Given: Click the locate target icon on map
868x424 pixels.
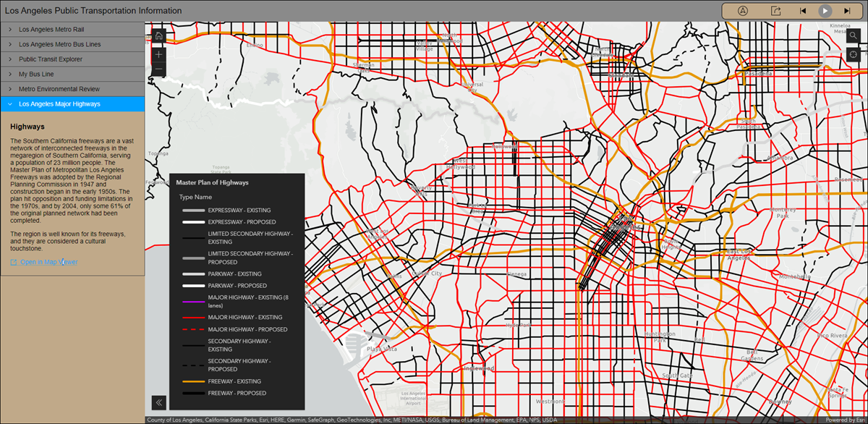Looking at the screenshot, I should tap(854, 54).
